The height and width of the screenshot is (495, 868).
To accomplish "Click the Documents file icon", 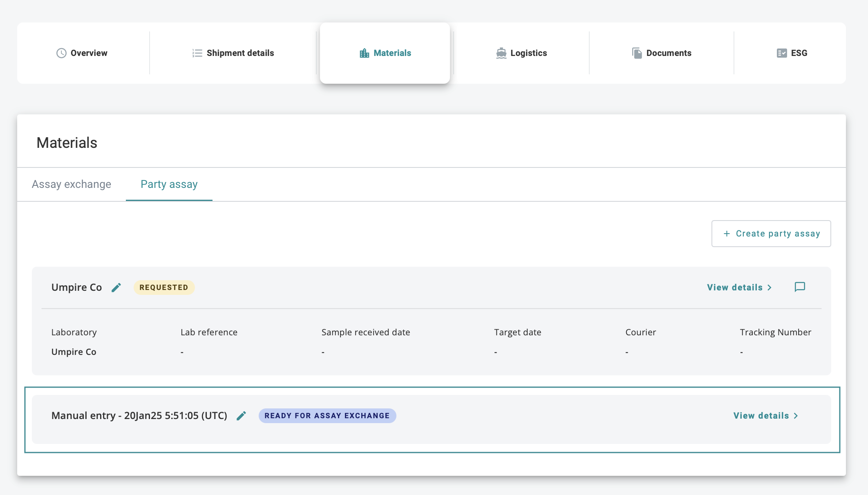I will coord(637,53).
